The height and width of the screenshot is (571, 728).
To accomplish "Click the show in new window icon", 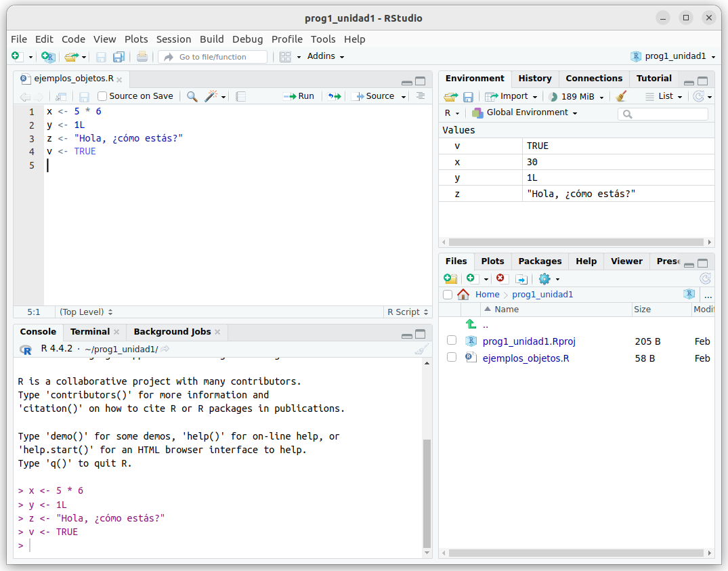I will tap(61, 97).
